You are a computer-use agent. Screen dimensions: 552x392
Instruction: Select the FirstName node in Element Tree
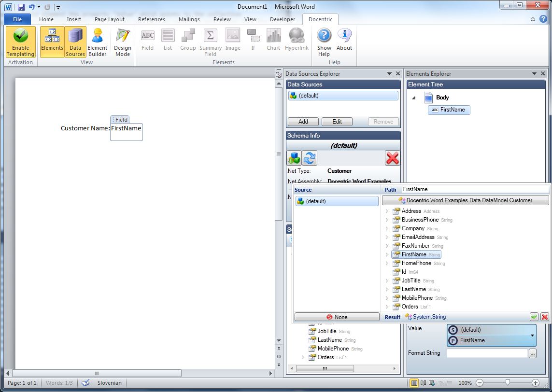[x=449, y=110]
